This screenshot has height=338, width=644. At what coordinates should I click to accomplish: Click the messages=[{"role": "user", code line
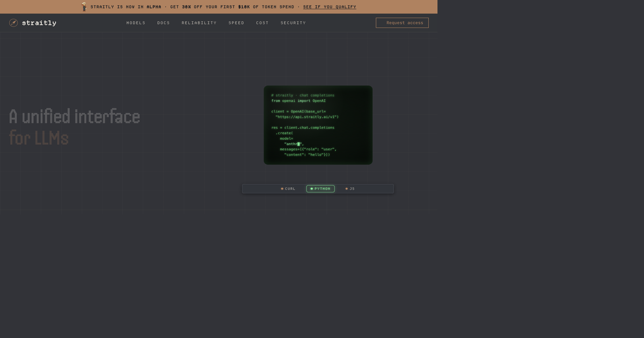tap(308, 149)
